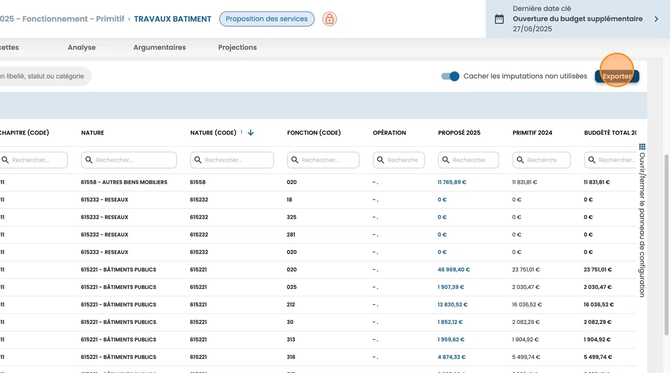Switch to the Projections tab
This screenshot has height=373, width=670.
(x=237, y=47)
